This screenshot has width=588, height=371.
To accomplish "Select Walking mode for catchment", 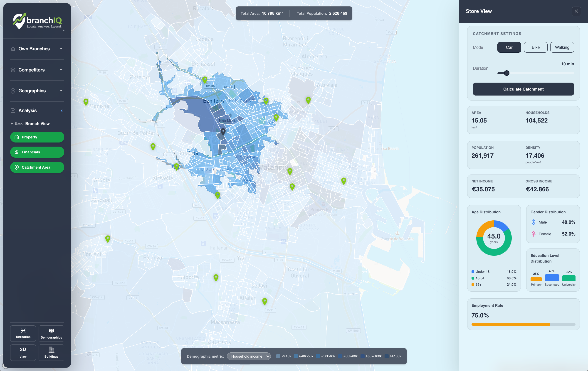I will 562,47.
